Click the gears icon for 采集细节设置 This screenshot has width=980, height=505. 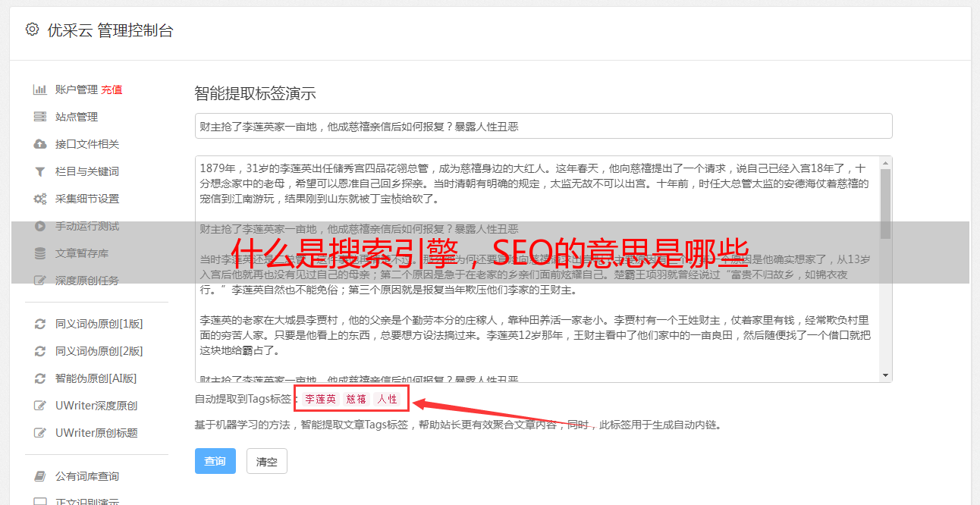tap(39, 199)
